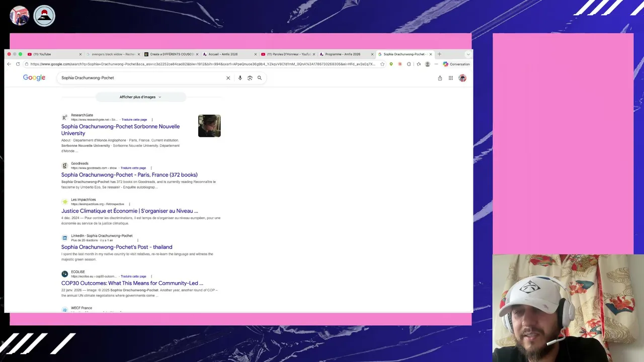
Task: Open the Justice Climatique et Économie result
Action: click(x=130, y=211)
